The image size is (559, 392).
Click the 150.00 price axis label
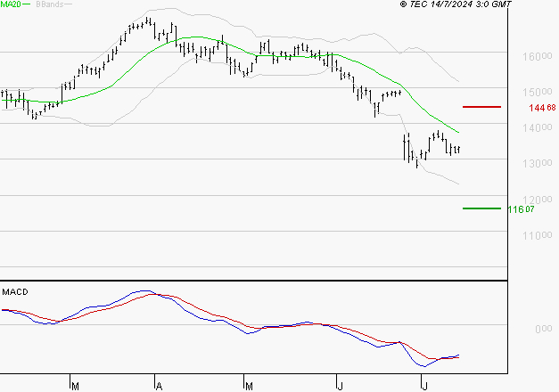click(538, 92)
